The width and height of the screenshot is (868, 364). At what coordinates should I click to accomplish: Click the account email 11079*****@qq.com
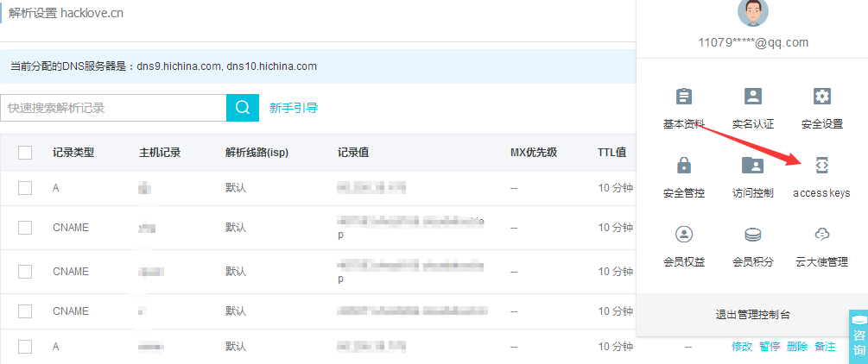coord(753,42)
